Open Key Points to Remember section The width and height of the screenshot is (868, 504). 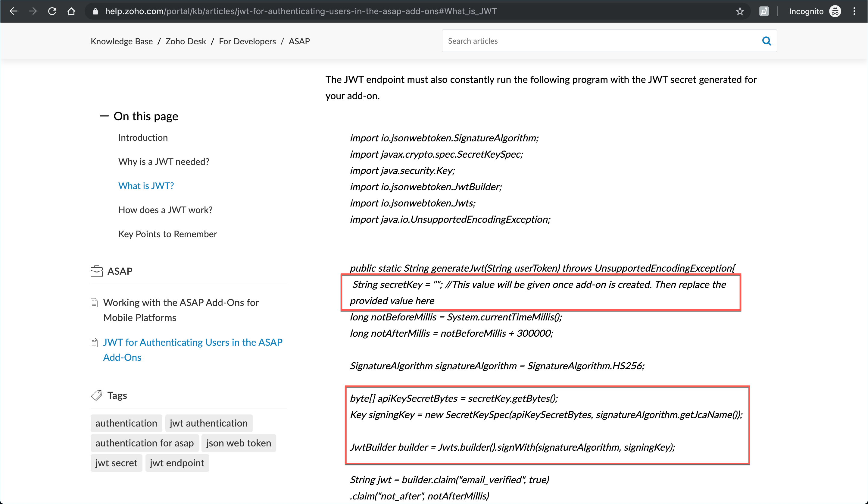(167, 234)
